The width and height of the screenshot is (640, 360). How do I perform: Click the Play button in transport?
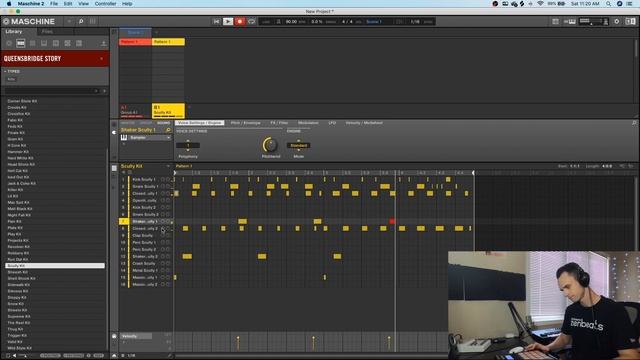coord(228,22)
